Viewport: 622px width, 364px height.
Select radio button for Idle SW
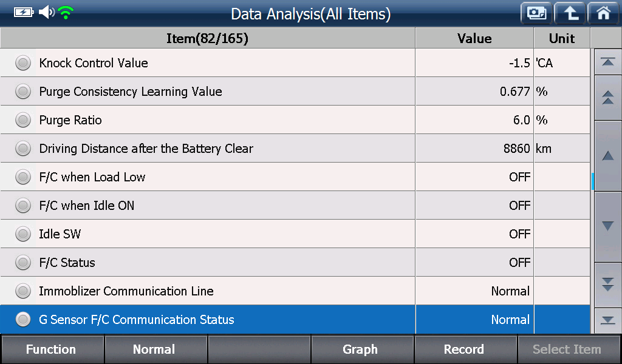pyautogui.click(x=23, y=234)
